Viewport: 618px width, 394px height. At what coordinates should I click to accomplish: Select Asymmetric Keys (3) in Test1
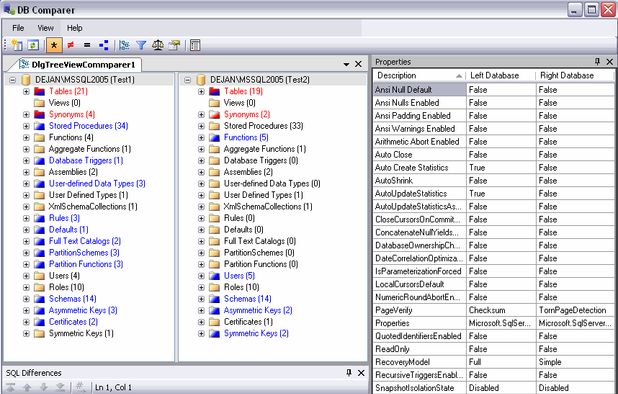click(x=83, y=310)
